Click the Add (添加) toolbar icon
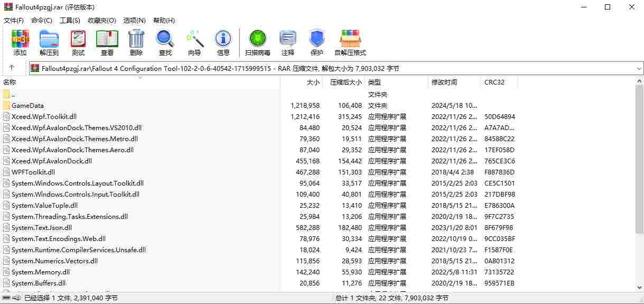644x304 pixels. point(20,39)
